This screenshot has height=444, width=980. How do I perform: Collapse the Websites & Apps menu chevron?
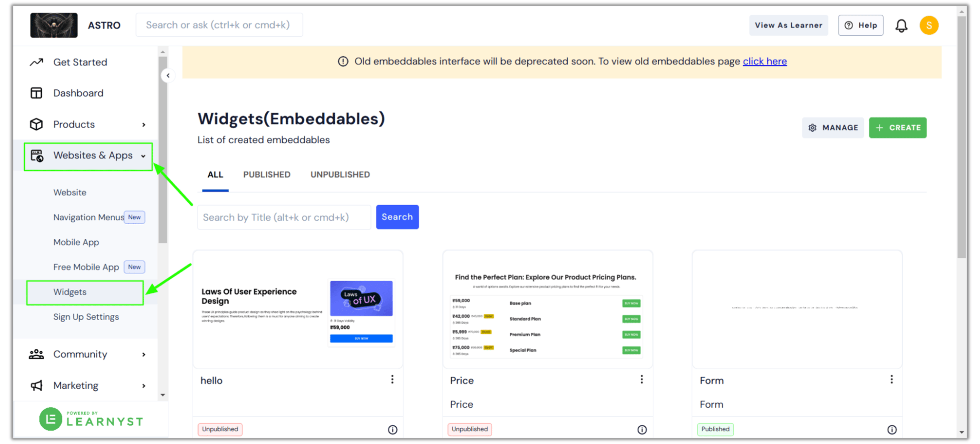[144, 156]
